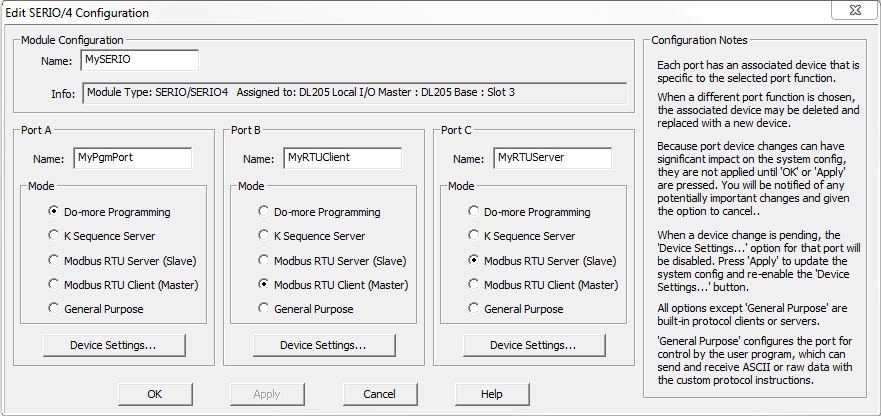Edit the module Name field MySERIO

(x=139, y=61)
